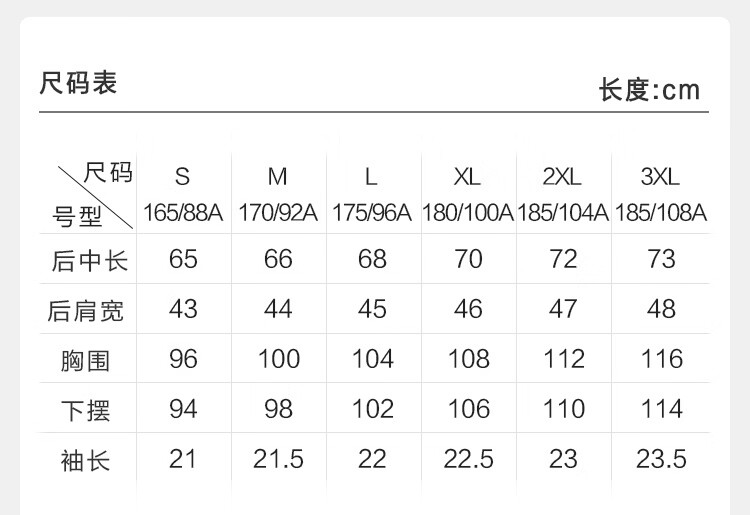Click the 后中长 row label
The width and height of the screenshot is (750, 515).
tap(89, 261)
